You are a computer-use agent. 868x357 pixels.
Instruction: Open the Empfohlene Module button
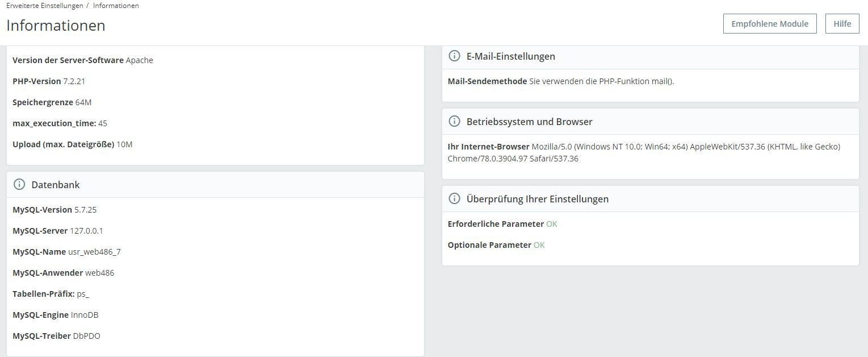coord(769,24)
